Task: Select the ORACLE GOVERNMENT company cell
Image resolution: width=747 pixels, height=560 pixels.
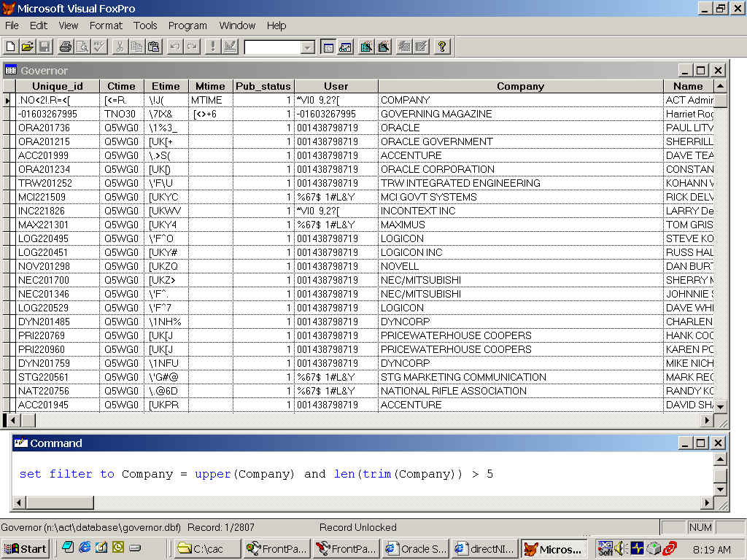Action: point(521,141)
